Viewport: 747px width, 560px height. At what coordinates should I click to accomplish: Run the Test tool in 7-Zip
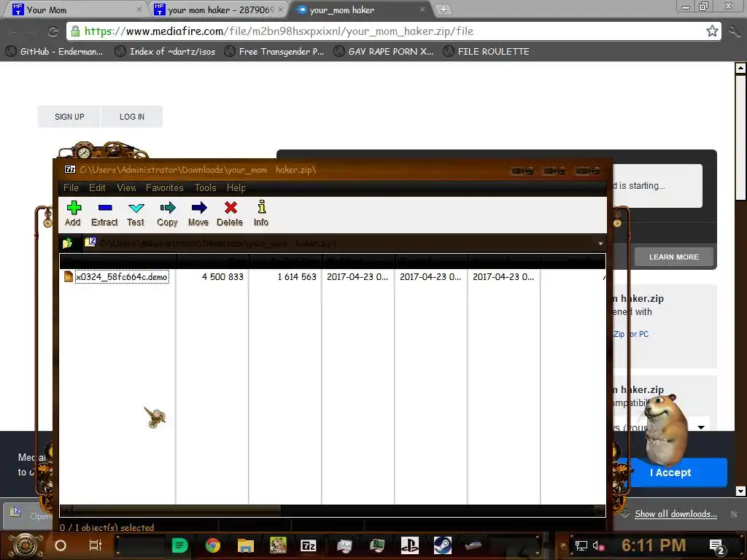tap(136, 214)
